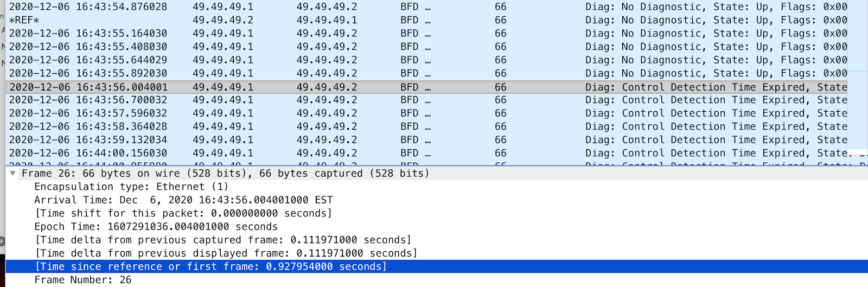Collapse the Frame 26 details tree
The width and height of the screenshot is (868, 287).
pyautogui.click(x=12, y=174)
